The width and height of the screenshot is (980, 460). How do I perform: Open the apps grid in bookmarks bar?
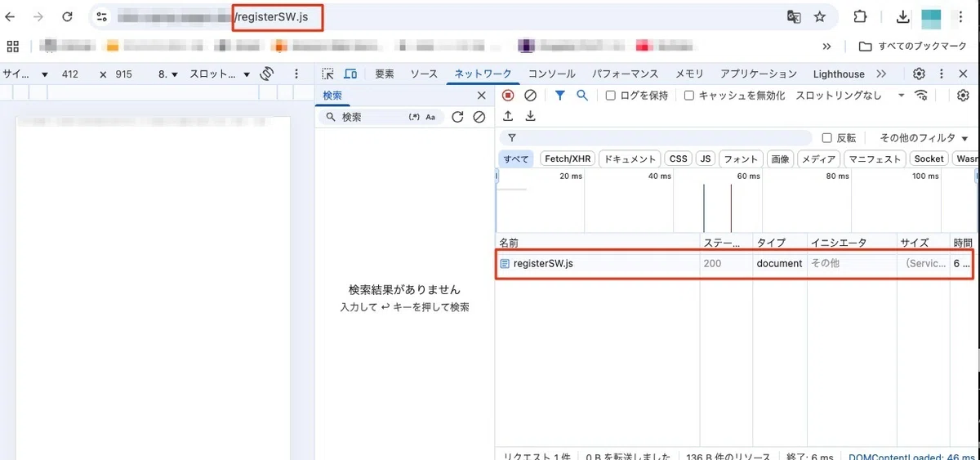pos(12,46)
